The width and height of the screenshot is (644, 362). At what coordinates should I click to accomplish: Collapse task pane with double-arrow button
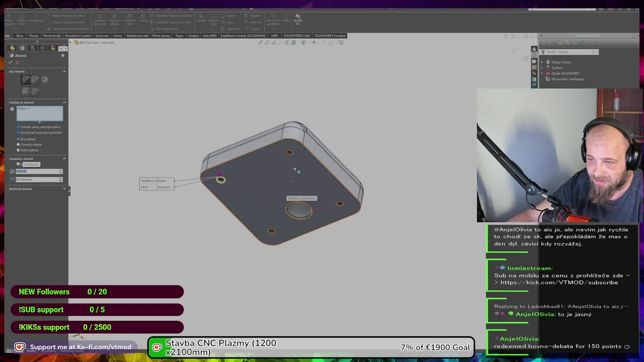(x=541, y=35)
